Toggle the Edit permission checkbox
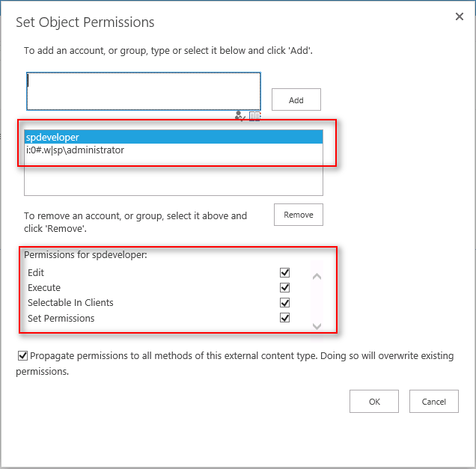The width and height of the screenshot is (476, 469). click(x=284, y=273)
